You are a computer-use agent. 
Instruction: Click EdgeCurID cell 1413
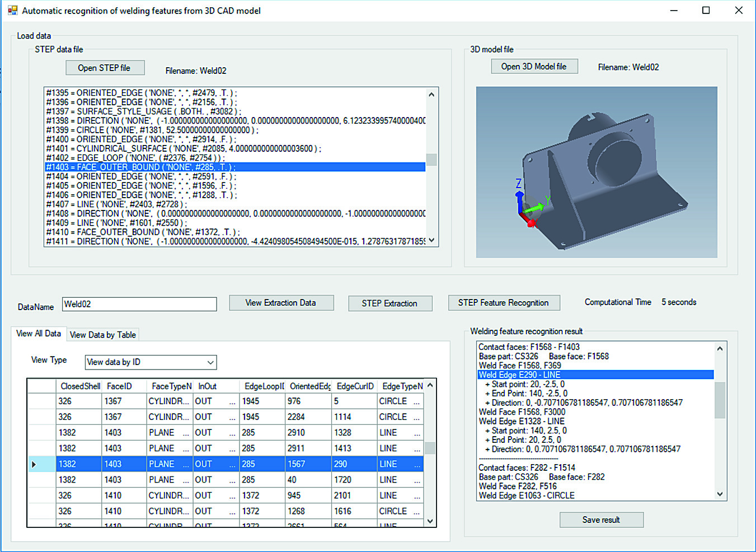tap(355, 448)
